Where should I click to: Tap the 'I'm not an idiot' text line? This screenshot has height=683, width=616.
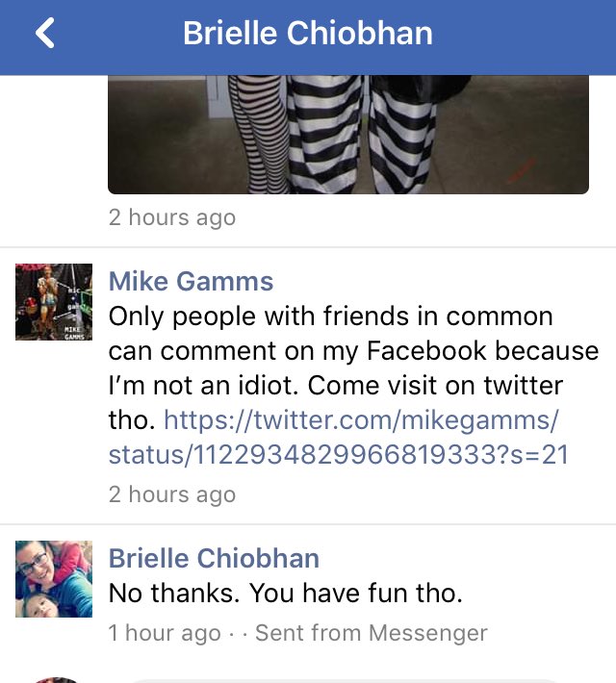click(204, 386)
